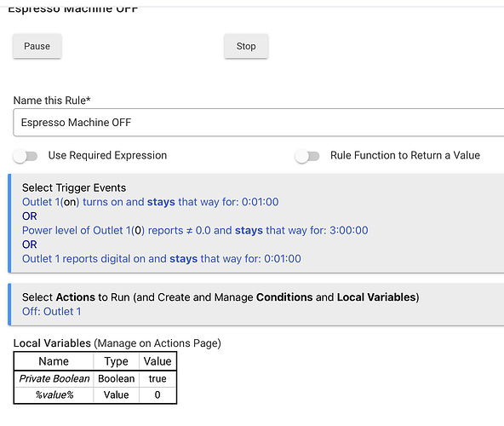Click Select Trigger Events heading
The height and width of the screenshot is (426, 504).
coord(74,187)
